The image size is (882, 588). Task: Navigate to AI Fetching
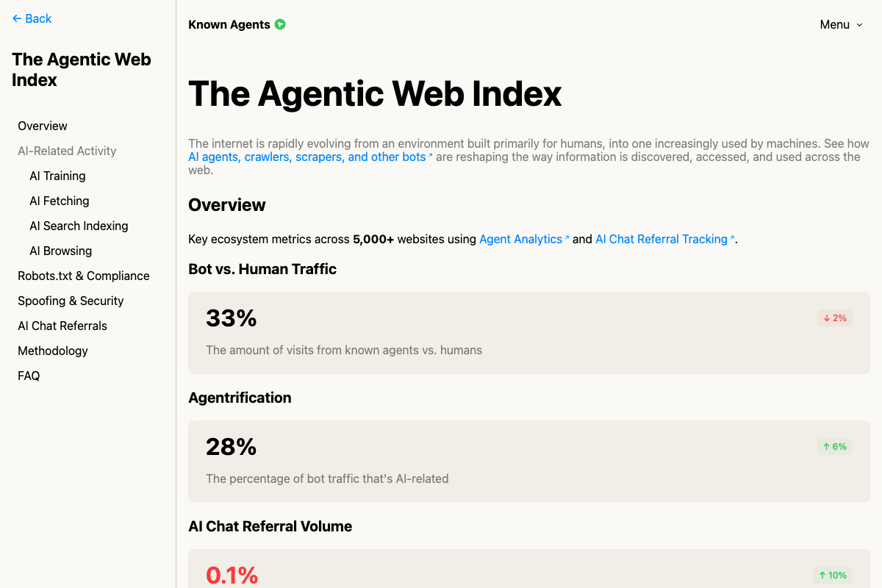click(x=60, y=201)
